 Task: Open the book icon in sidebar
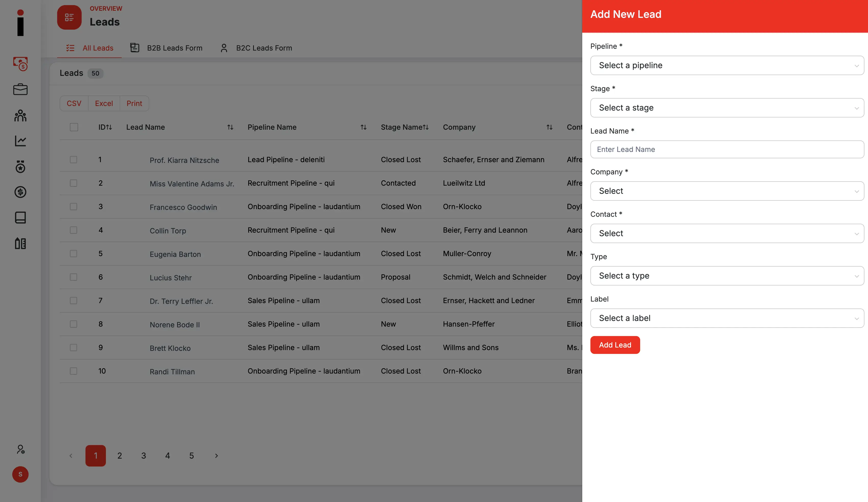point(20,218)
